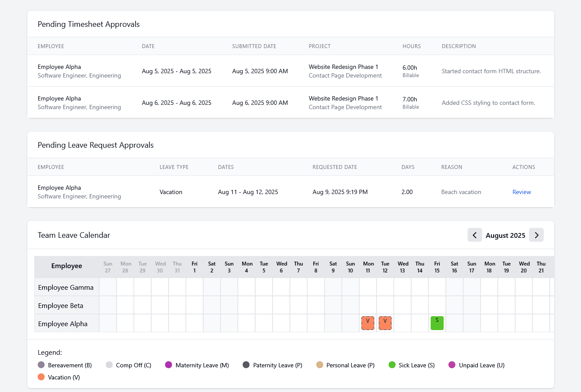
Task: Click the Unpaid Leave legend symbol
Action: [x=452, y=365]
